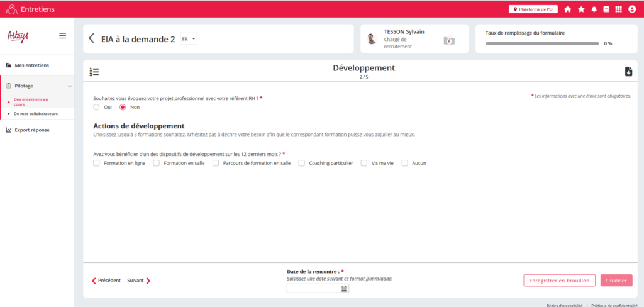Open notifications bell icon
Screen dimensions: 644x307
(x=594, y=9)
